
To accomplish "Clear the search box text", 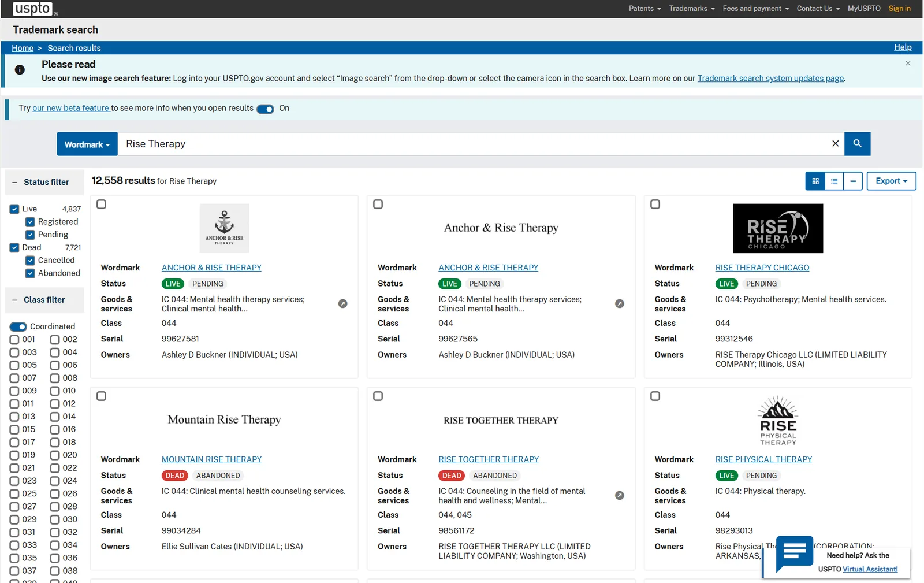I will tap(835, 144).
